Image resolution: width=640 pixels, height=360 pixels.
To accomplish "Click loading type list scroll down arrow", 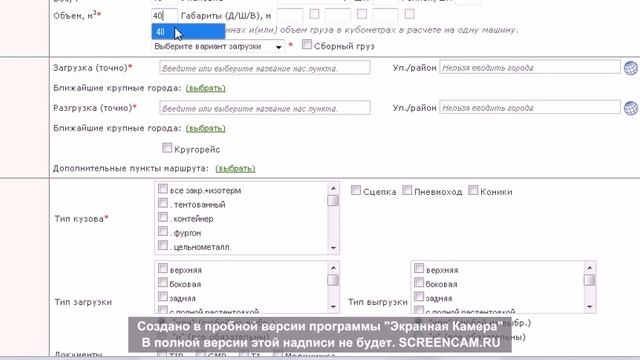I will coord(333,307).
